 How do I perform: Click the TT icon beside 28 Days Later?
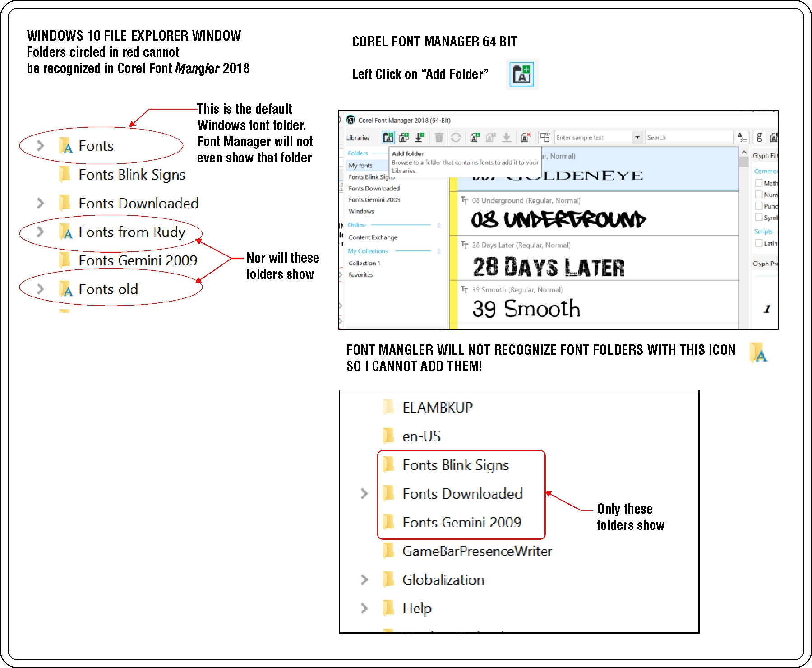click(464, 245)
